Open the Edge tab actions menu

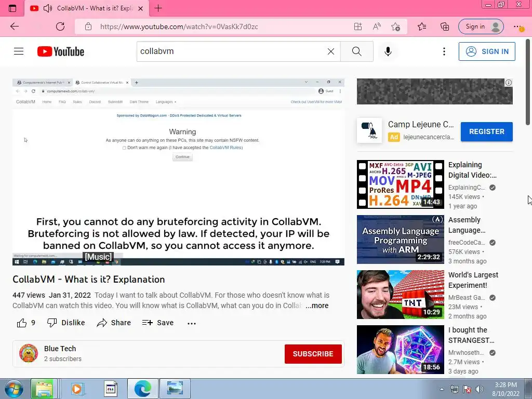tap(12, 8)
